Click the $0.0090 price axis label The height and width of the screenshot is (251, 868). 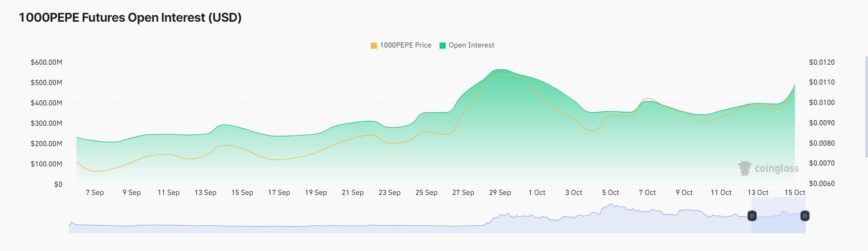click(x=822, y=123)
